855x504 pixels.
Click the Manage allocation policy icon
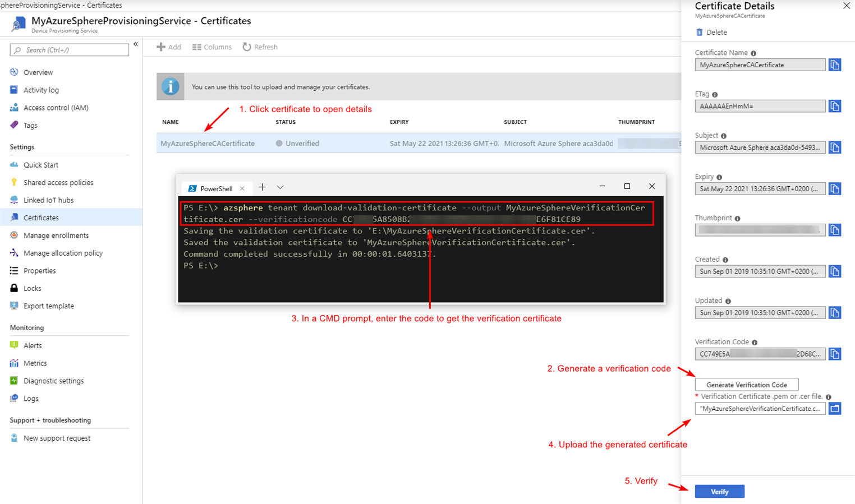(x=14, y=253)
